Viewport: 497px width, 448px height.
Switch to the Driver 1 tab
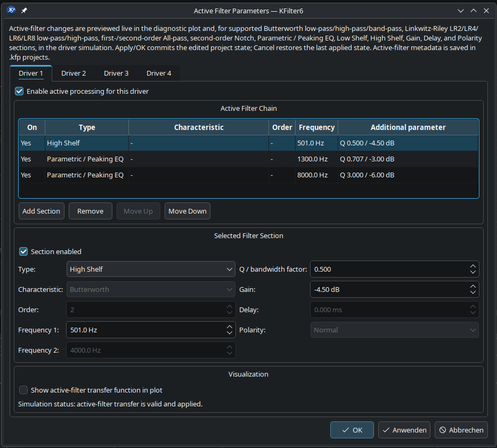pyautogui.click(x=31, y=73)
